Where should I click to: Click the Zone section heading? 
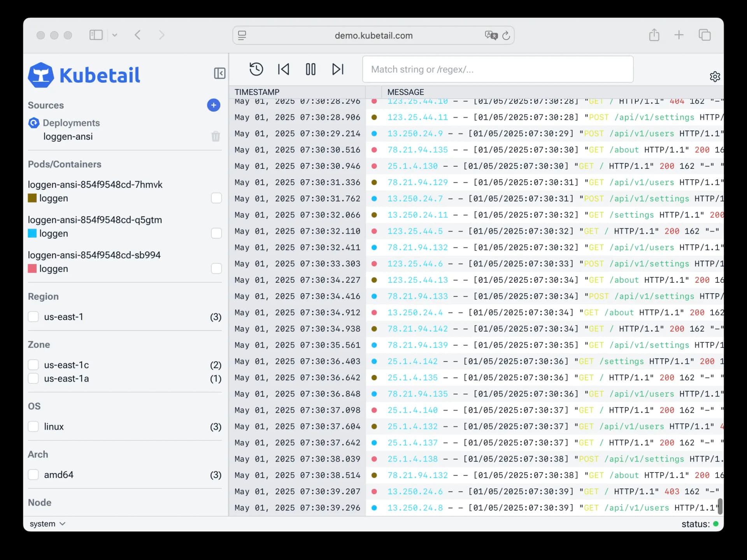click(x=39, y=345)
